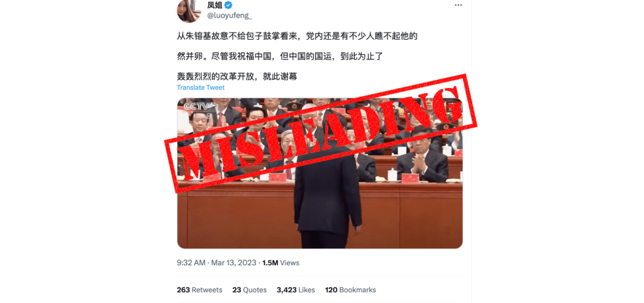Click the author display name 凤姐
The height and width of the screenshot is (303, 644).
pos(215,5)
